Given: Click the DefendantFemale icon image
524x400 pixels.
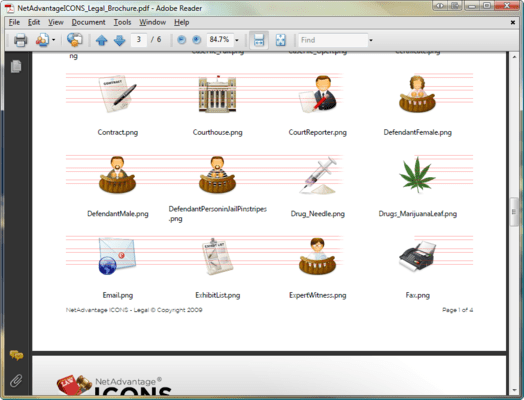Looking at the screenshot, I should [417, 94].
